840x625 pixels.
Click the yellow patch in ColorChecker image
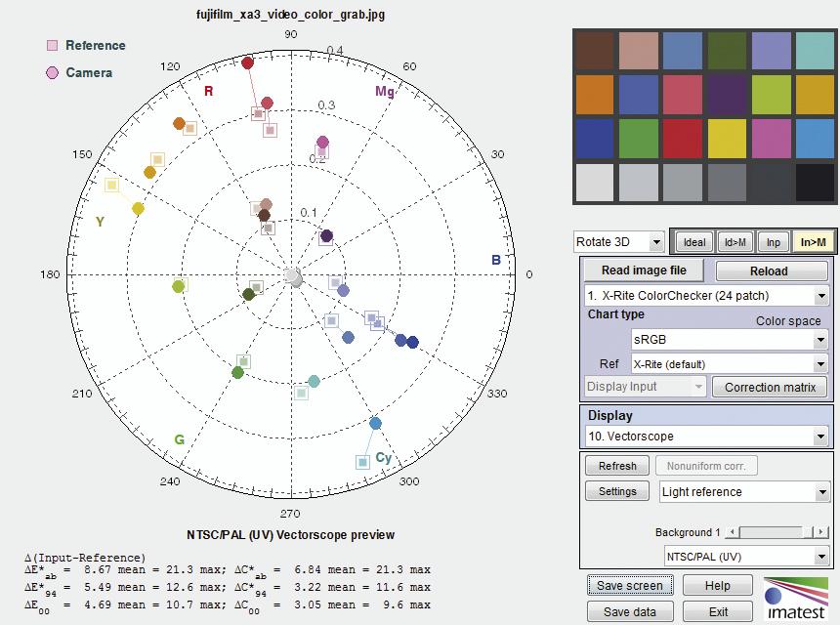[726, 139]
